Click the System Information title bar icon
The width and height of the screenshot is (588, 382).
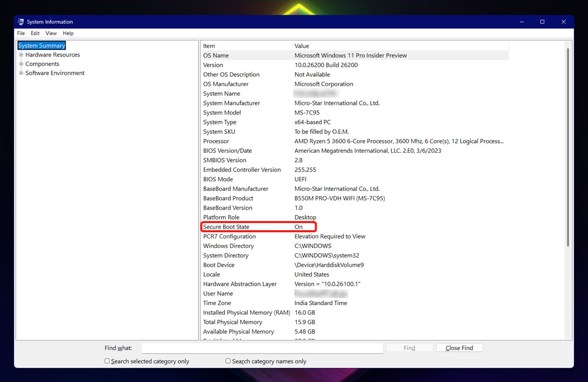20,21
